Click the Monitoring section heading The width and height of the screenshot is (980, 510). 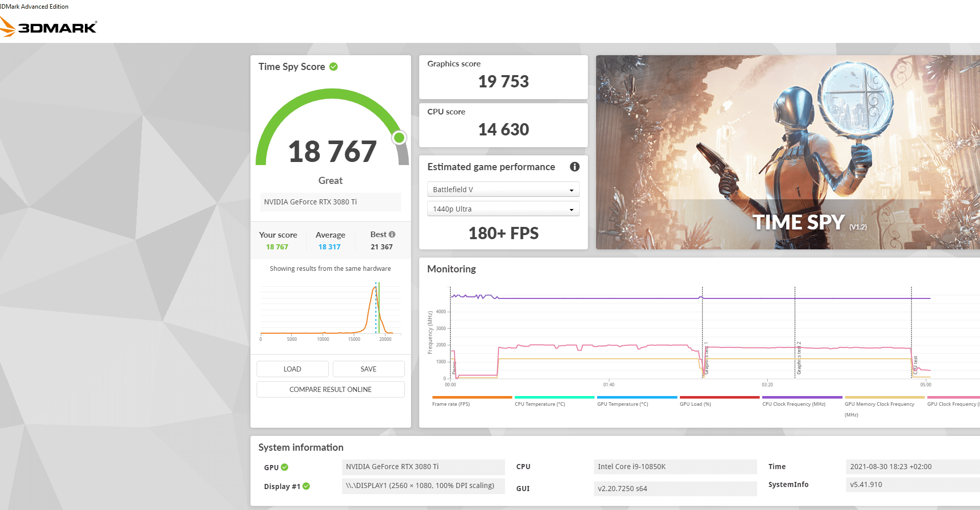(451, 269)
